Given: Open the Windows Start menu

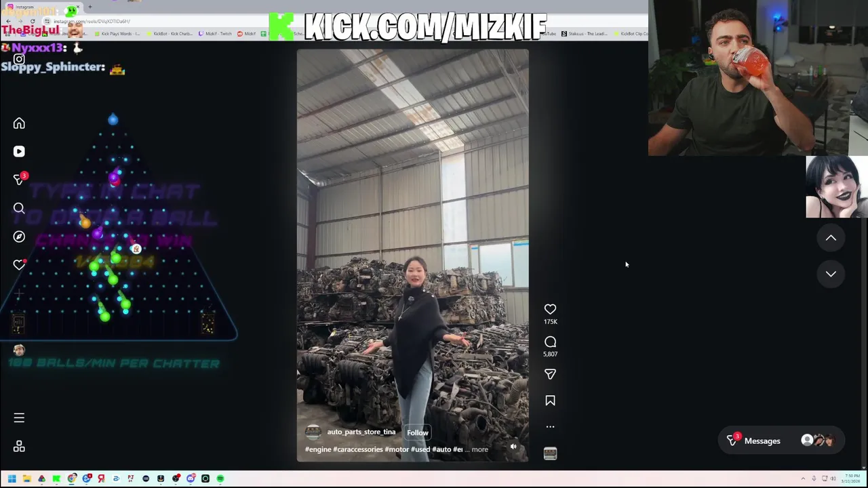Looking at the screenshot, I should pyautogui.click(x=12, y=479).
